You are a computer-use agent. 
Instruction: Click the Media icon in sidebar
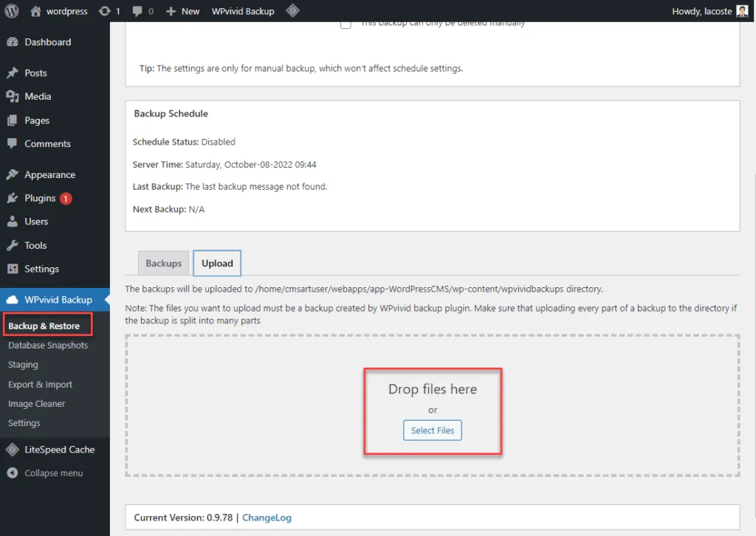(13, 96)
